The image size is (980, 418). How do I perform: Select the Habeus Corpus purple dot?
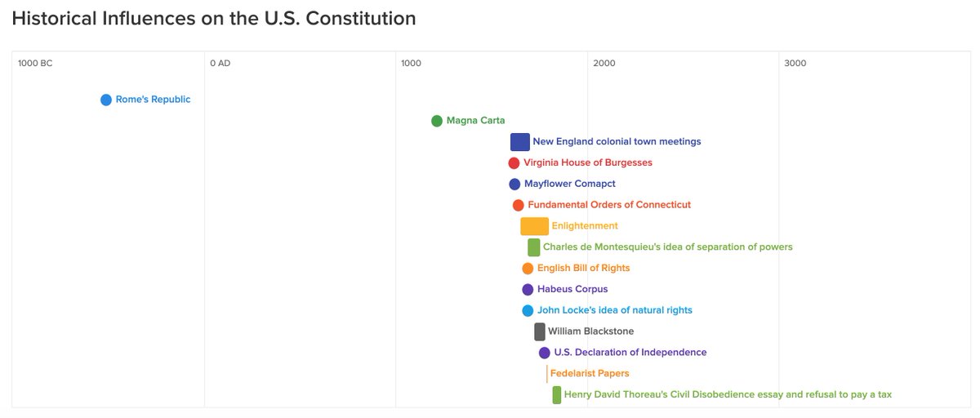tap(528, 289)
